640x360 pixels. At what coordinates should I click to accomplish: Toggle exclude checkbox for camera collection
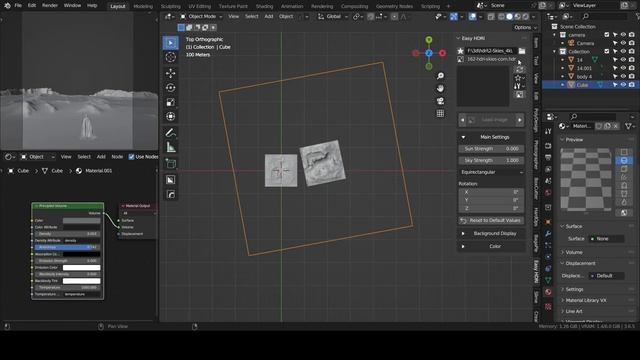coord(607,35)
